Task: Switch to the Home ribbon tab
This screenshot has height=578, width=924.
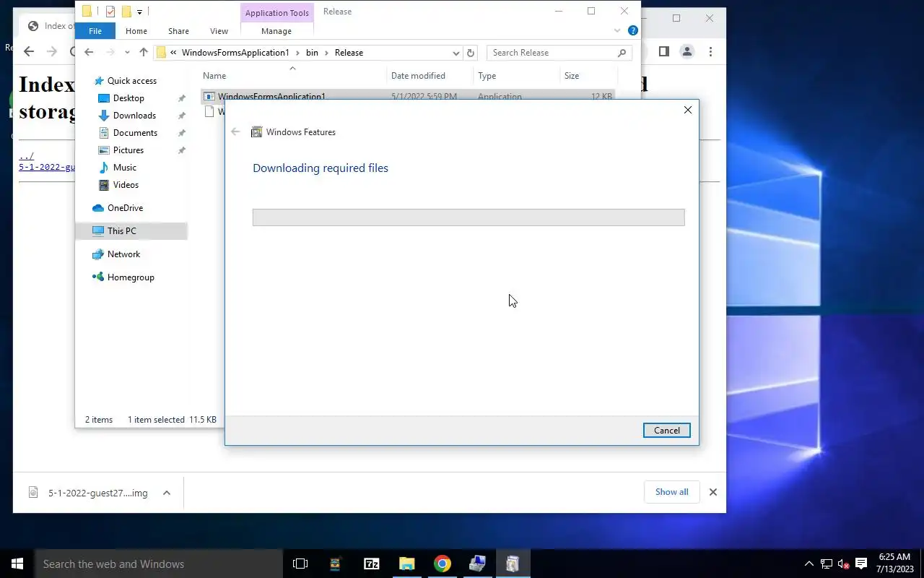Action: 136,31
